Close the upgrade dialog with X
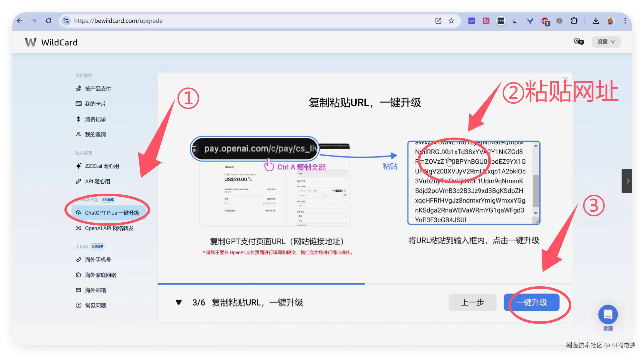644x357 pixels. pos(565,79)
